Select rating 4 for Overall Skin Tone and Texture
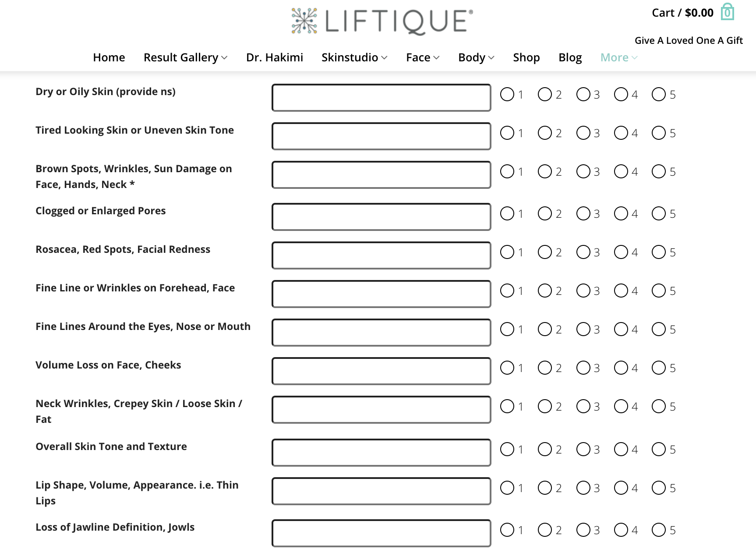 621,449
